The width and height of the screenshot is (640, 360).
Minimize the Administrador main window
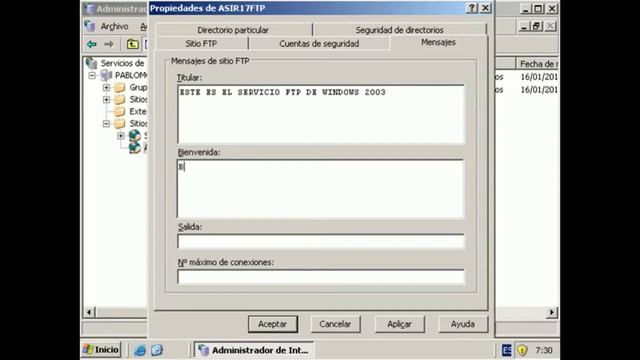tap(526, 9)
